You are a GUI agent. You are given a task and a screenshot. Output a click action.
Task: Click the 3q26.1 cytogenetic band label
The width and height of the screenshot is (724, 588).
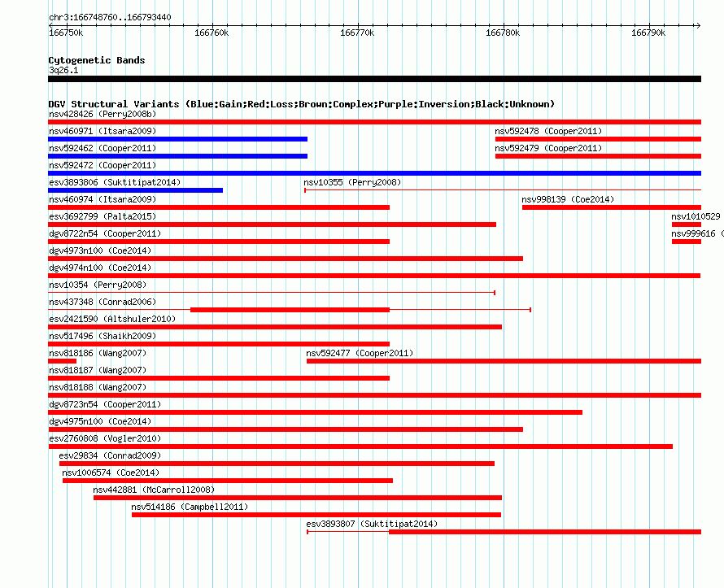point(63,70)
